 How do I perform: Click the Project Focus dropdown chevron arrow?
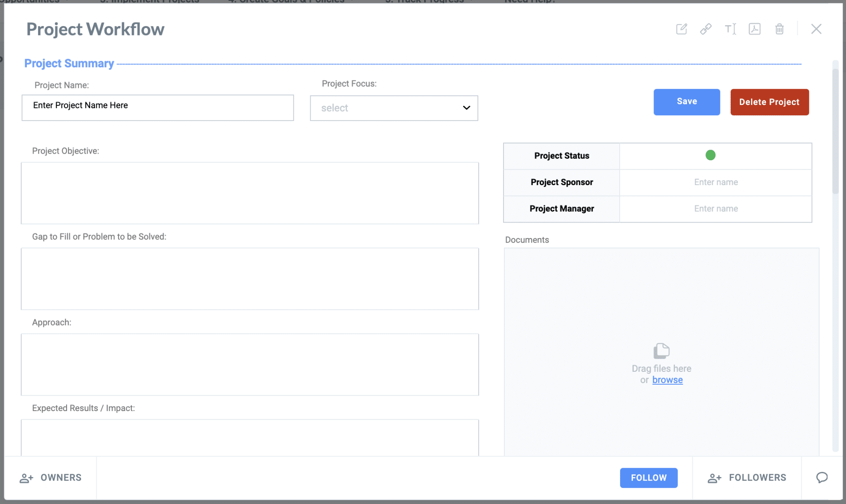466,108
